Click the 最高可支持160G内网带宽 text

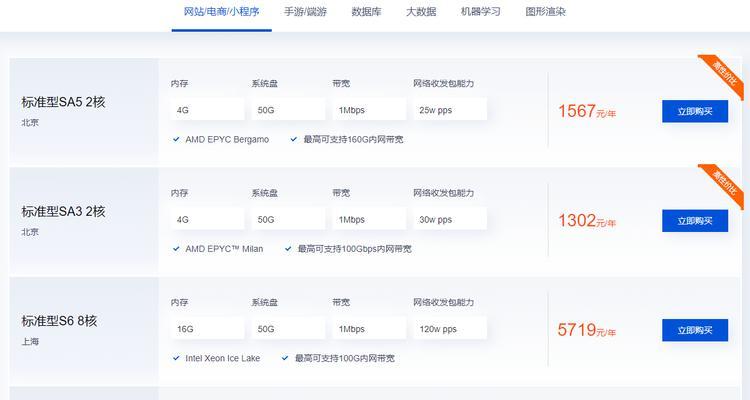pyautogui.click(x=353, y=139)
